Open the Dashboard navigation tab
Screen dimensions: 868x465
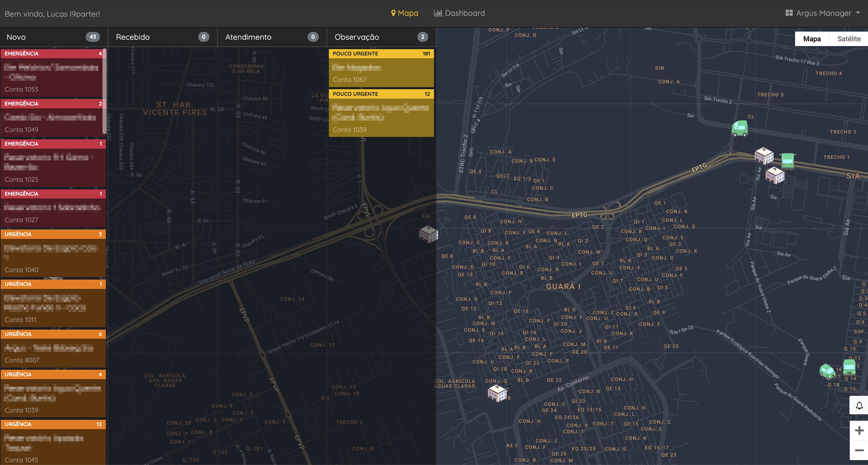point(459,13)
